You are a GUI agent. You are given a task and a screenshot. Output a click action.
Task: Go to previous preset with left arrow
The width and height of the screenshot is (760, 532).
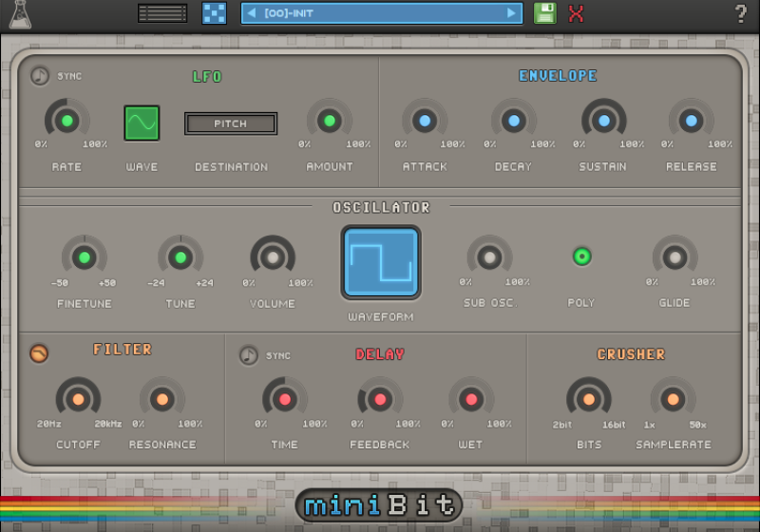tap(252, 13)
